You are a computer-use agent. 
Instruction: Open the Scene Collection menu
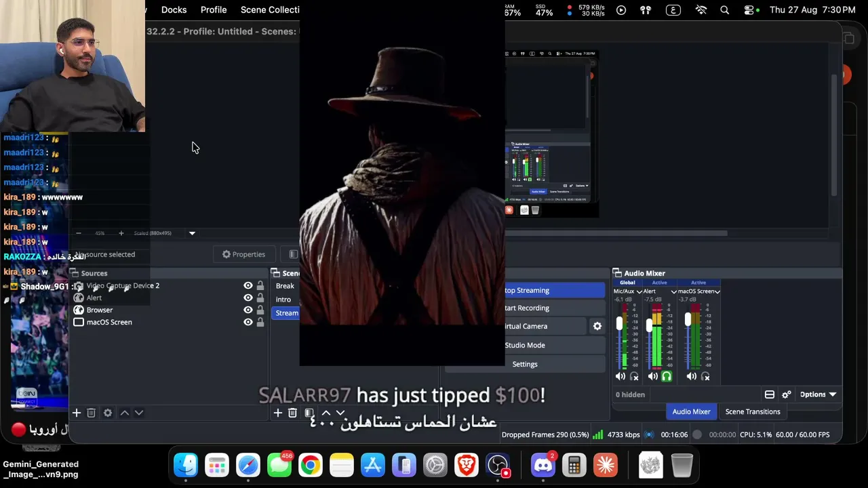pos(270,10)
